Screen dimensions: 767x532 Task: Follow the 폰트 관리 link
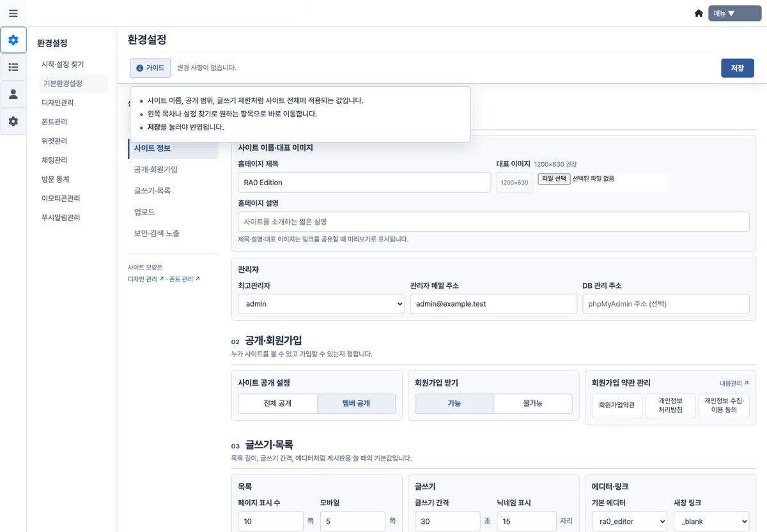pyautogui.click(x=185, y=279)
